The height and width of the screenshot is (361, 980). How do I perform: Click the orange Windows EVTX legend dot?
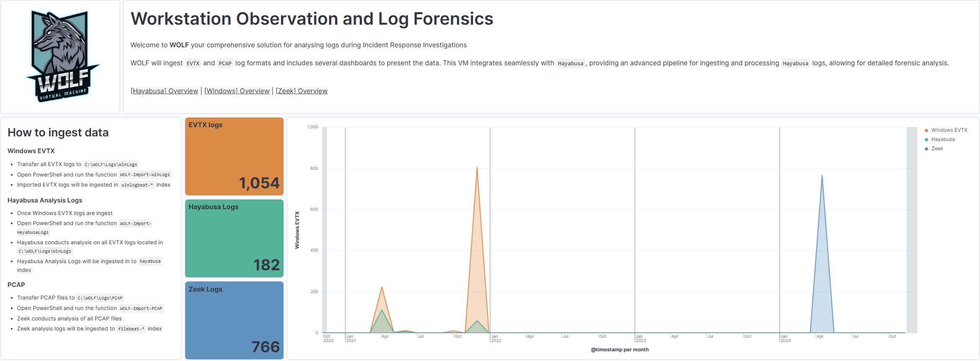(926, 131)
